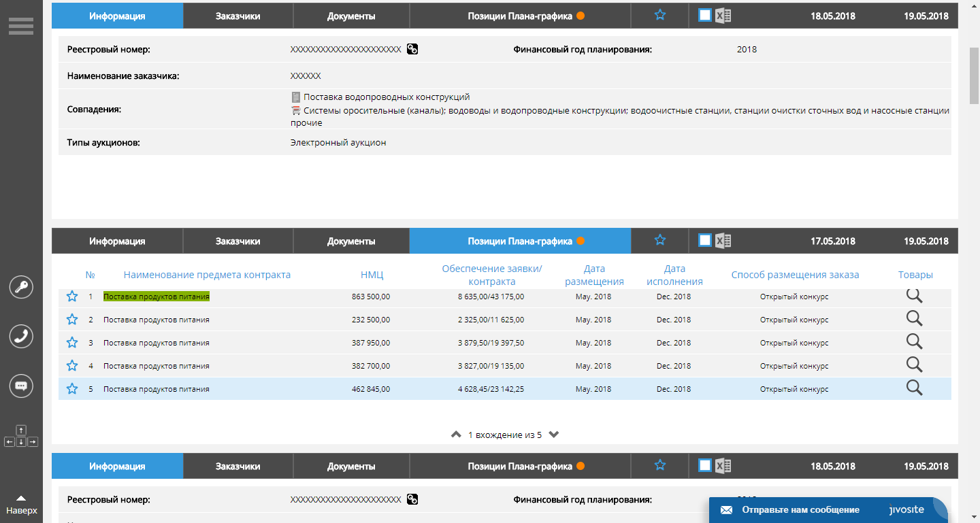Image resolution: width=980 pixels, height=523 pixels.
Task: Click link icon beside bottom registry number
Action: 412,500
